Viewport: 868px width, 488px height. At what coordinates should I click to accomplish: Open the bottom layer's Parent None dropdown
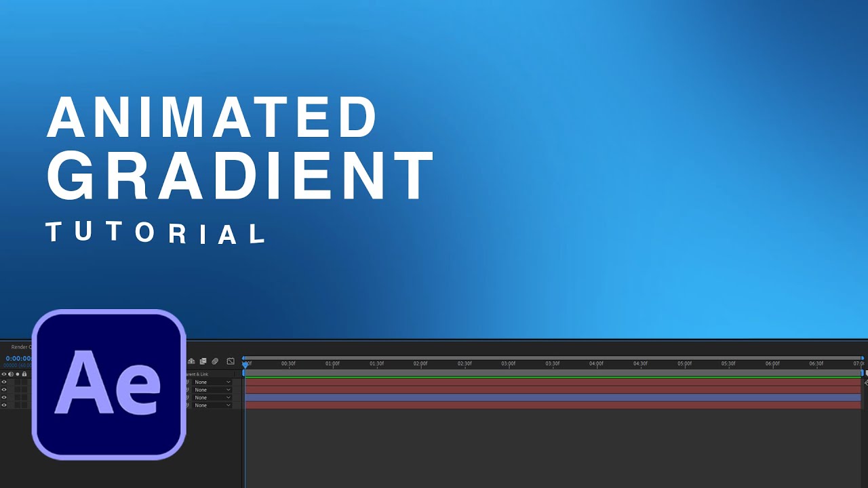coord(212,405)
